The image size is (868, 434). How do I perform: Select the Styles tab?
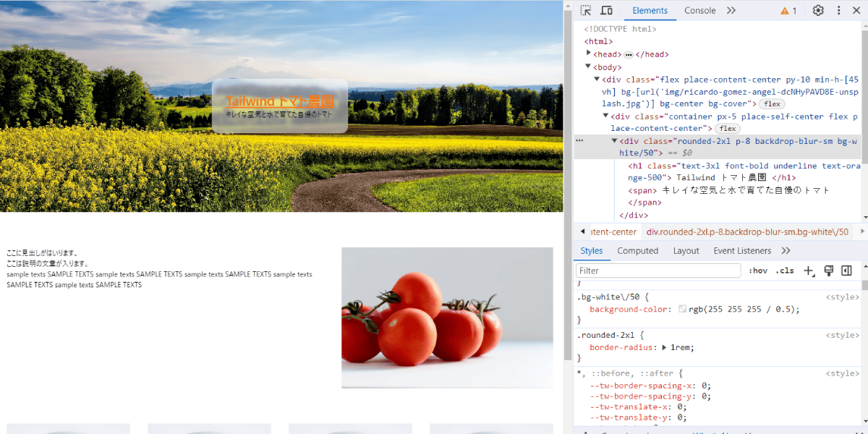click(x=592, y=251)
